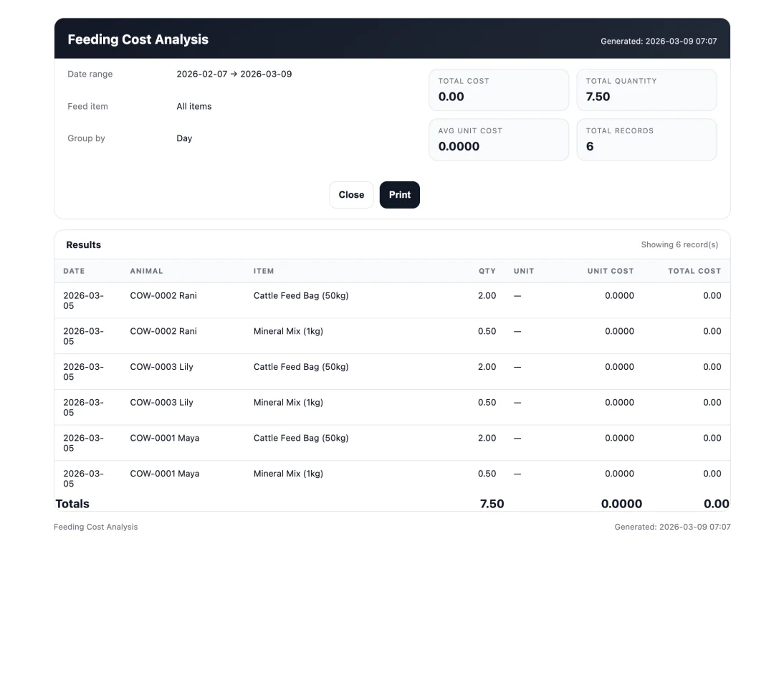784x688 pixels.
Task: Click Cattle Feed Bag (50kg) in COW-0002 Rani row
Action: pyautogui.click(x=301, y=295)
